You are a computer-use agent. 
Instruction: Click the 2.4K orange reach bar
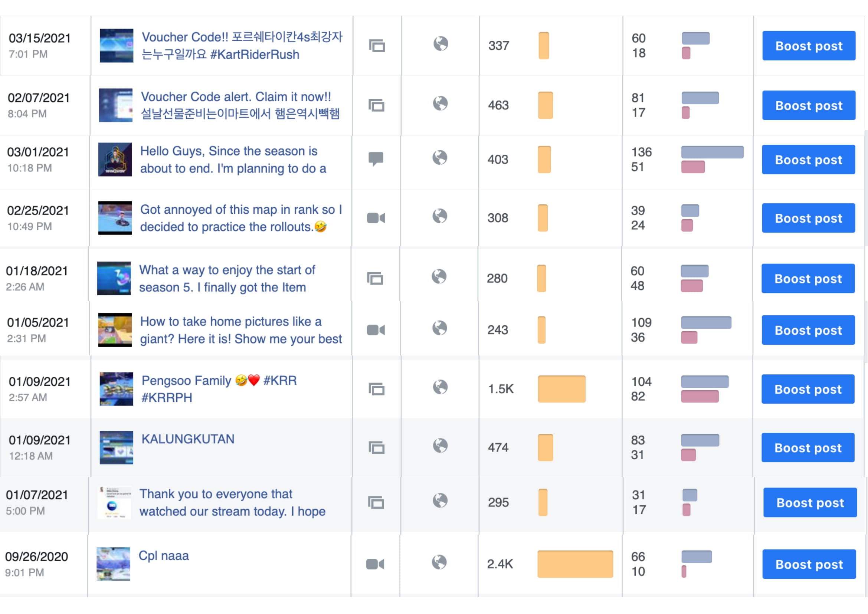coord(575,564)
